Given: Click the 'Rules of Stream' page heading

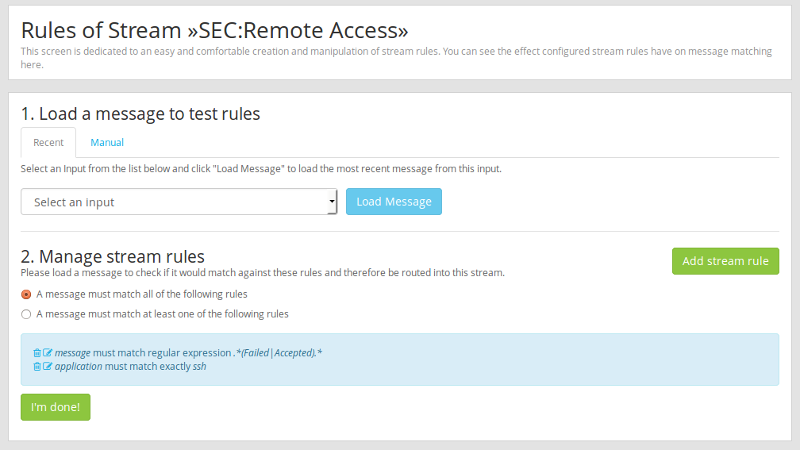Looking at the screenshot, I should (214, 30).
